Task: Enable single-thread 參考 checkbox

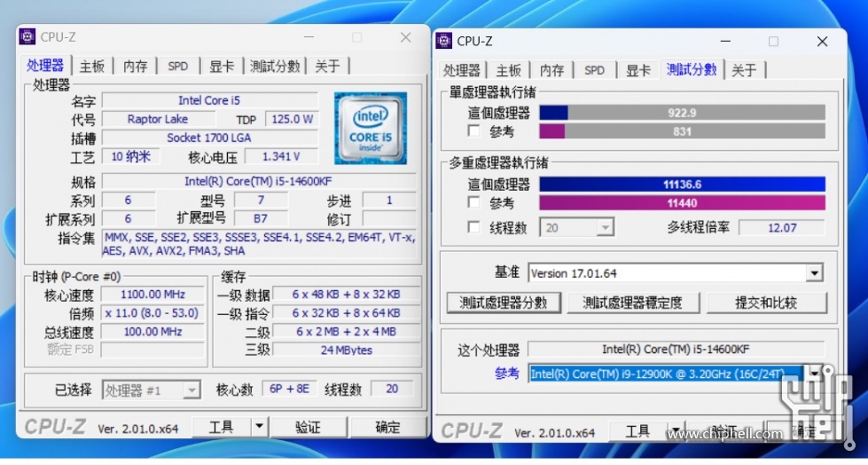Action: click(x=473, y=130)
